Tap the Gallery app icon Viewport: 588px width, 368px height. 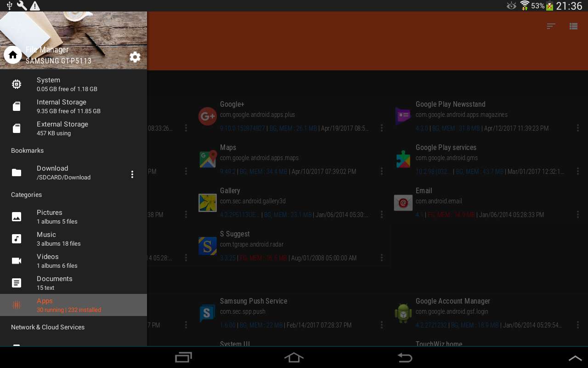click(x=208, y=202)
